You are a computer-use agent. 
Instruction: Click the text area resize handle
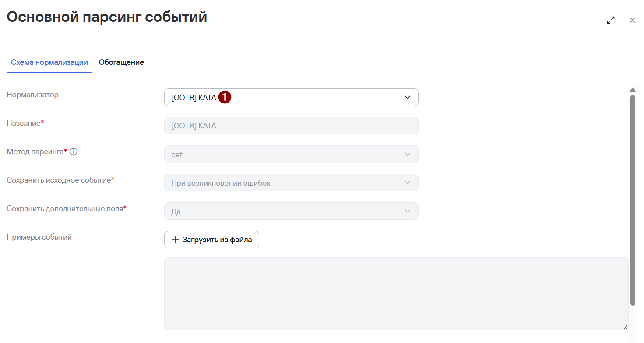(x=625, y=327)
